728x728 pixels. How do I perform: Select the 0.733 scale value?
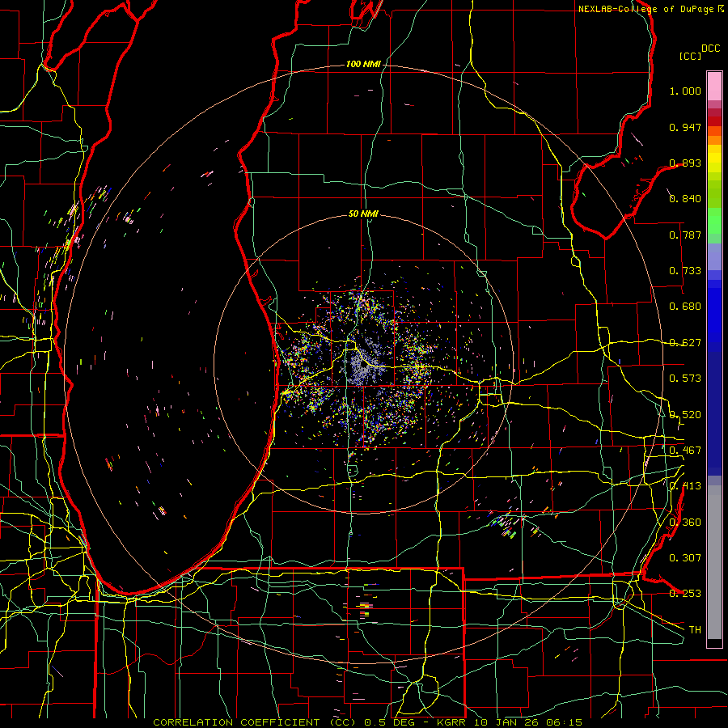click(x=685, y=271)
